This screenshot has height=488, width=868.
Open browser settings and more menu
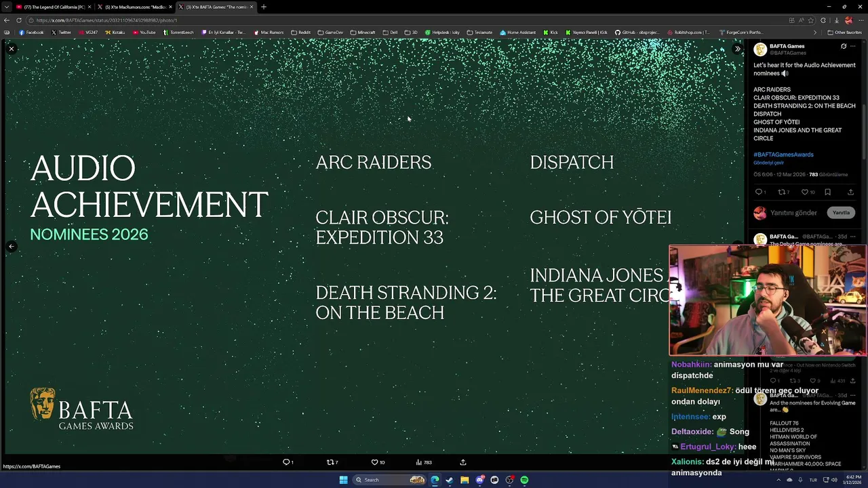tap(861, 20)
